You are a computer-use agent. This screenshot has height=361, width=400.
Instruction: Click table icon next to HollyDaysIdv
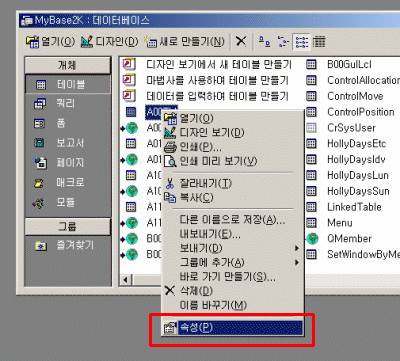click(311, 160)
